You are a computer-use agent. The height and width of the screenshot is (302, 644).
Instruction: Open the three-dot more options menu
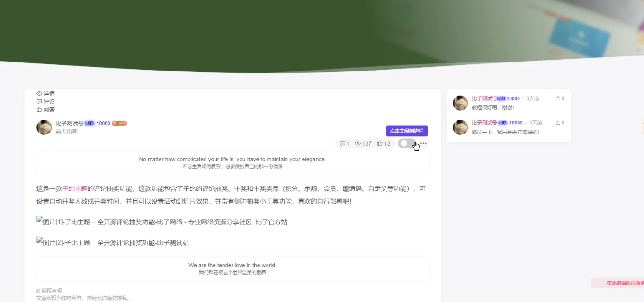coord(423,143)
